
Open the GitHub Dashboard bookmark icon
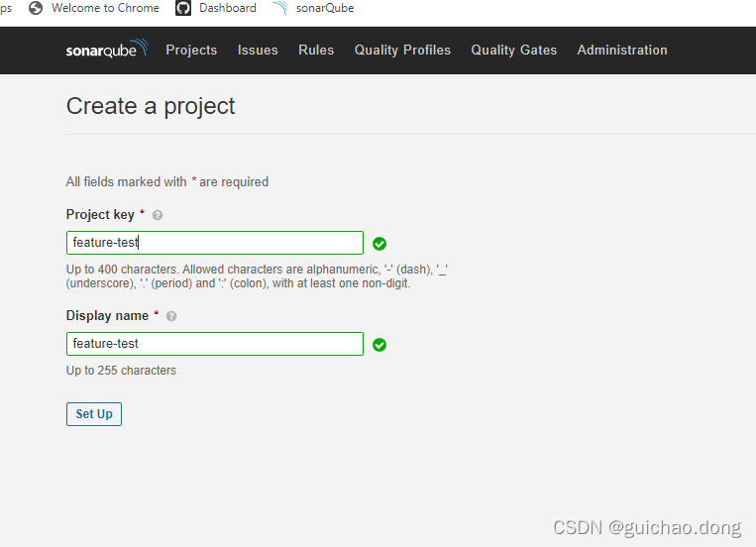[183, 8]
